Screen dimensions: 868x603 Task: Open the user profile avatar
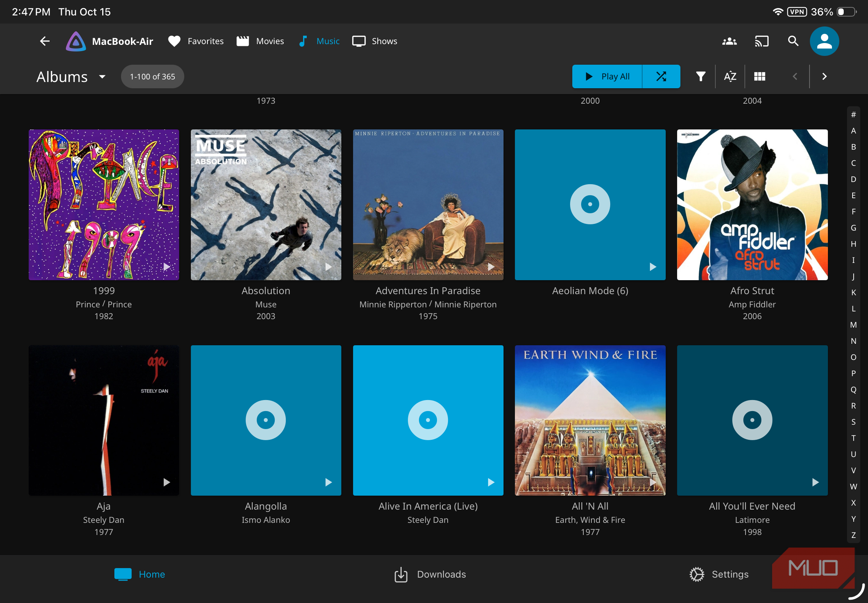(x=824, y=41)
